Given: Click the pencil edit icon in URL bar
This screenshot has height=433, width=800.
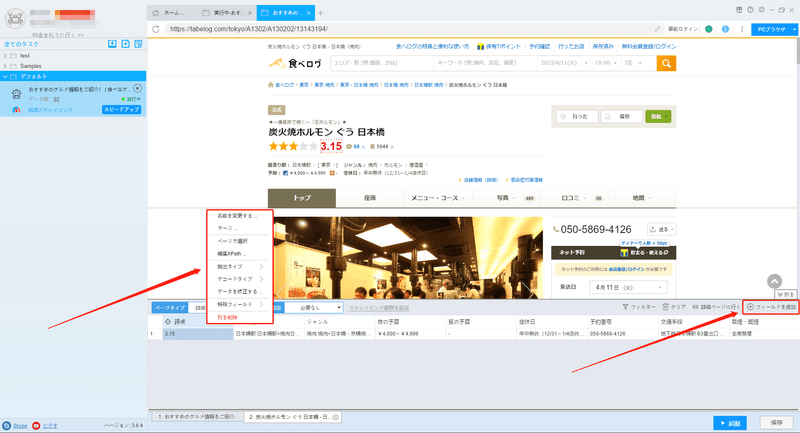Looking at the screenshot, I should [x=658, y=29].
